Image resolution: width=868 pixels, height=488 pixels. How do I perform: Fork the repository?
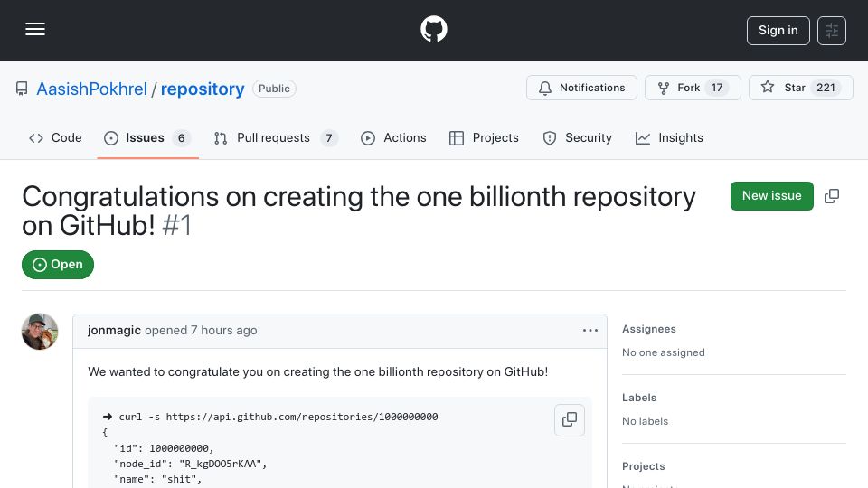click(693, 88)
